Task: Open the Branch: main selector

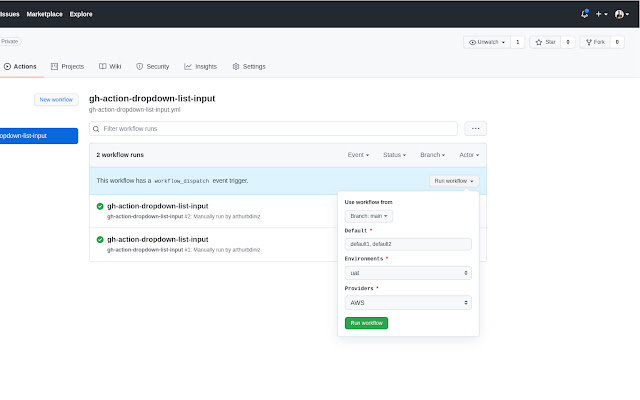Action: (369, 216)
